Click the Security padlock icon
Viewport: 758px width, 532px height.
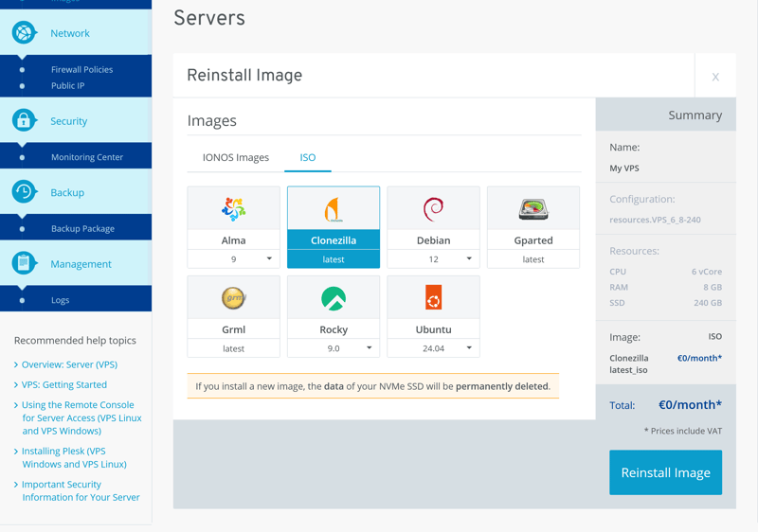click(x=24, y=121)
